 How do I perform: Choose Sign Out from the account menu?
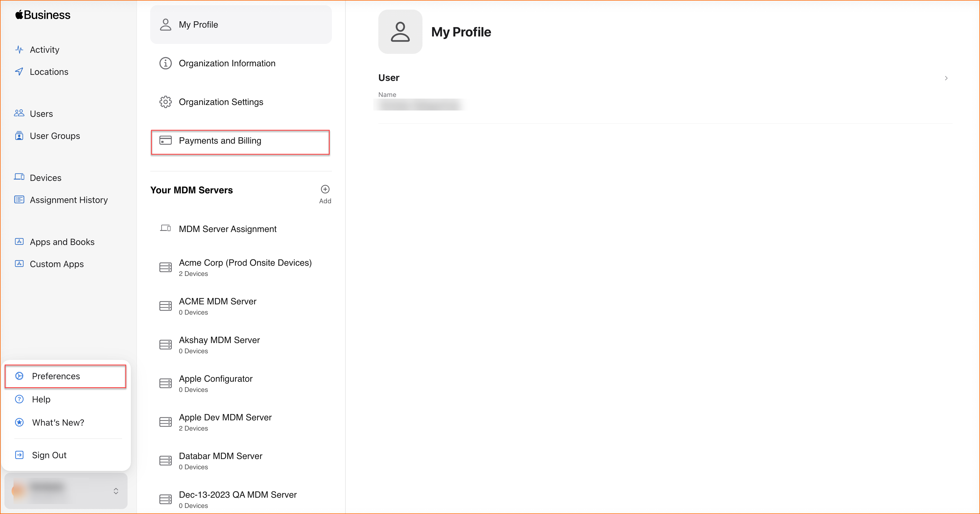pos(65,455)
